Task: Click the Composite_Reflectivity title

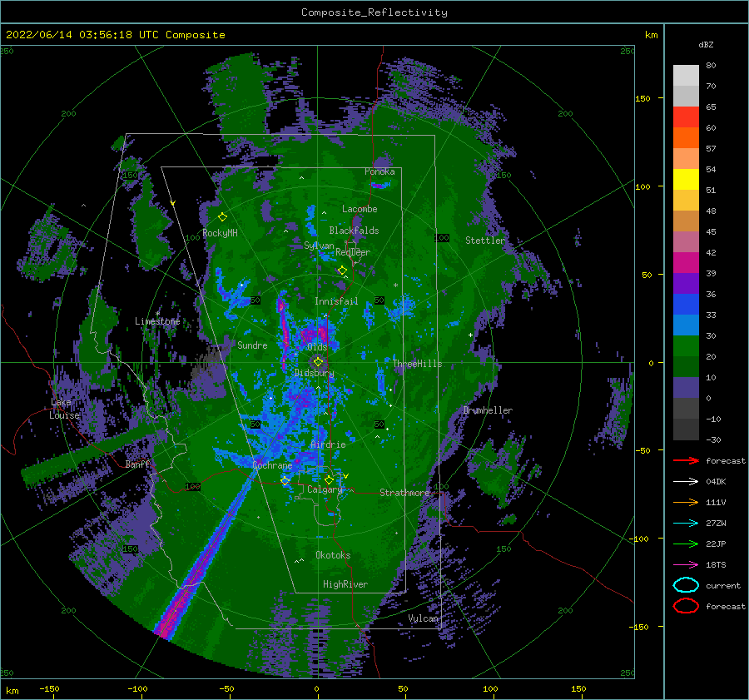Action: (x=374, y=12)
